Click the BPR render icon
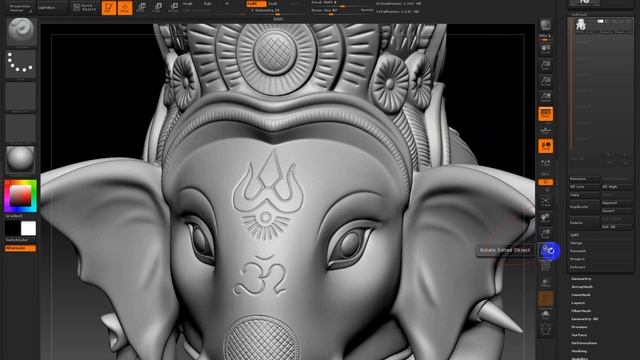 545,26
